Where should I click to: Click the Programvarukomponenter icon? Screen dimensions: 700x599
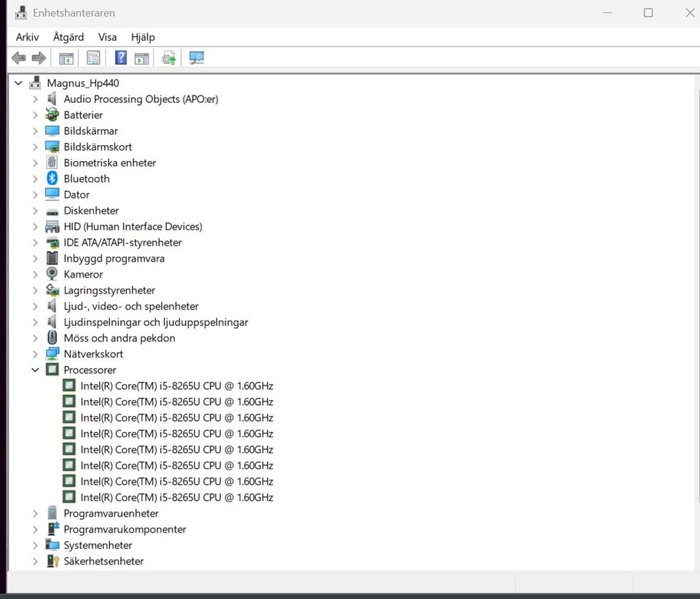52,529
